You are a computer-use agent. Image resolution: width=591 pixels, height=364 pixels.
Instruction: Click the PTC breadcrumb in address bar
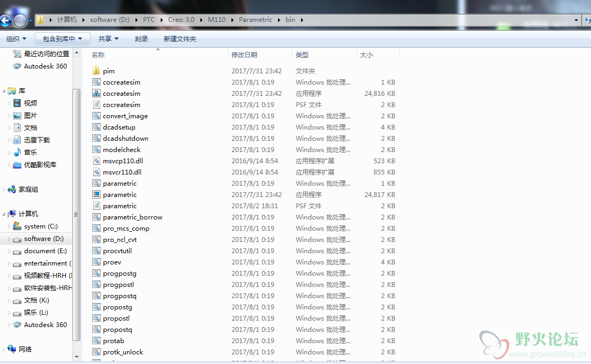149,20
